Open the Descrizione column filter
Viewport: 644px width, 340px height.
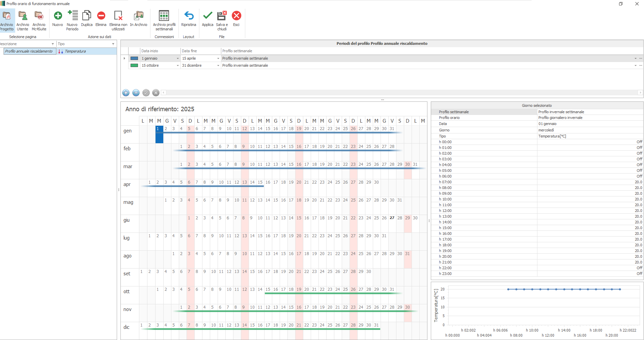53,44
